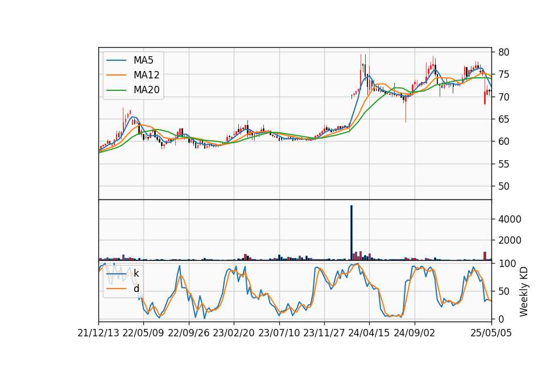Image resolution: width=546 pixels, height=392 pixels.
Task: Click the 24/09/02 date tick label
Action: tap(415, 333)
